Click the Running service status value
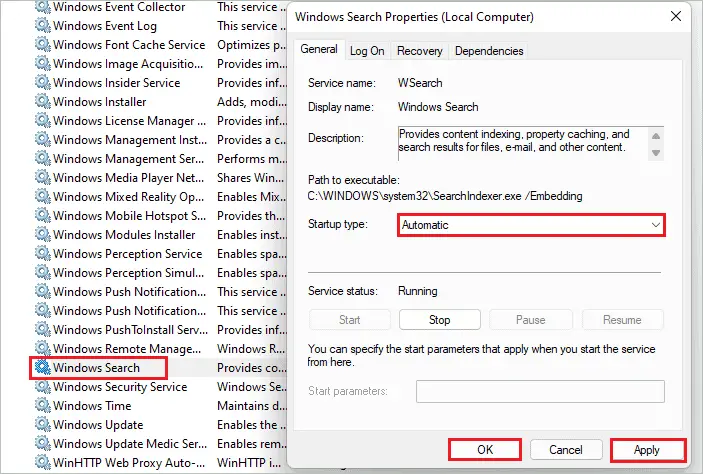This screenshot has width=703, height=474. (417, 291)
